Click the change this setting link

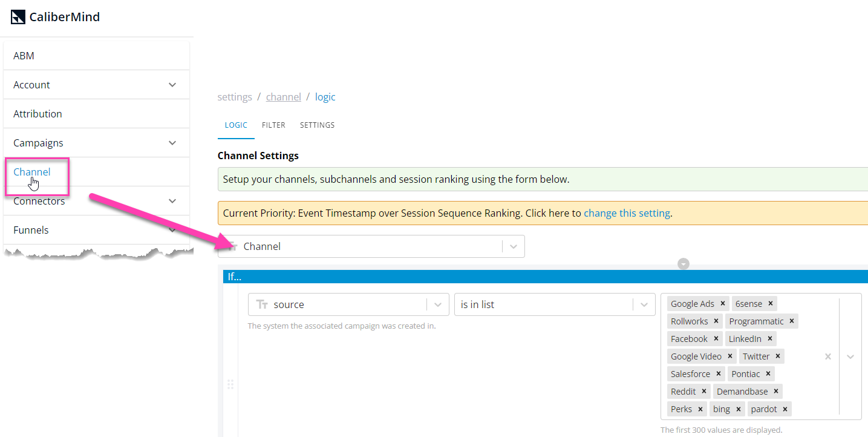point(627,213)
